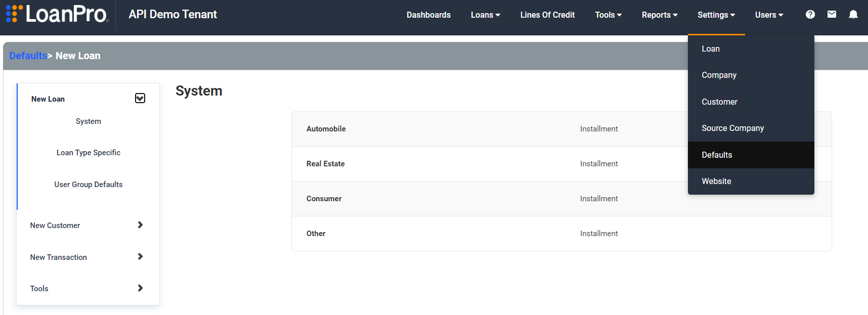Select Company from Settings menu
This screenshot has width=868, height=315.
coord(751,75)
